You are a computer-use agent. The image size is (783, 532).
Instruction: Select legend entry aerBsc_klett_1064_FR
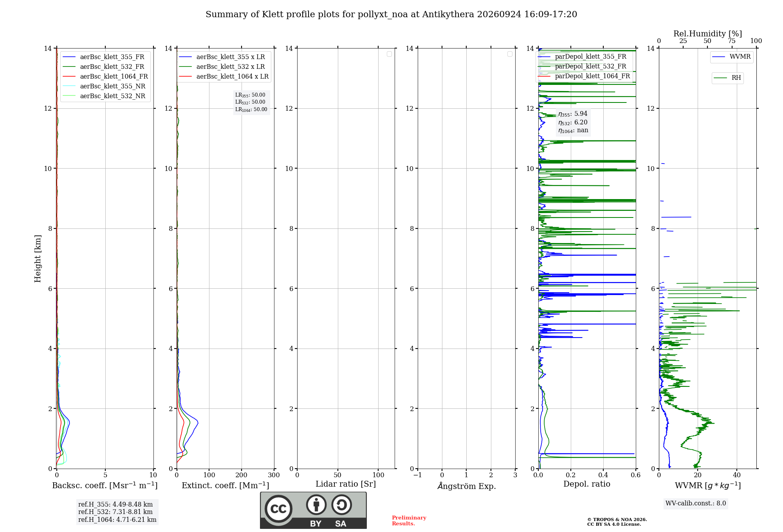(105, 76)
